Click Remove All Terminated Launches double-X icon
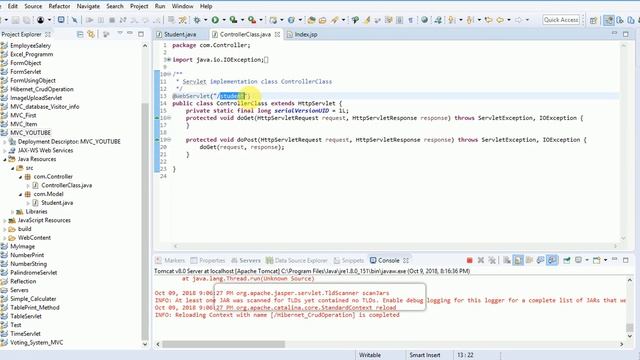 492,260
